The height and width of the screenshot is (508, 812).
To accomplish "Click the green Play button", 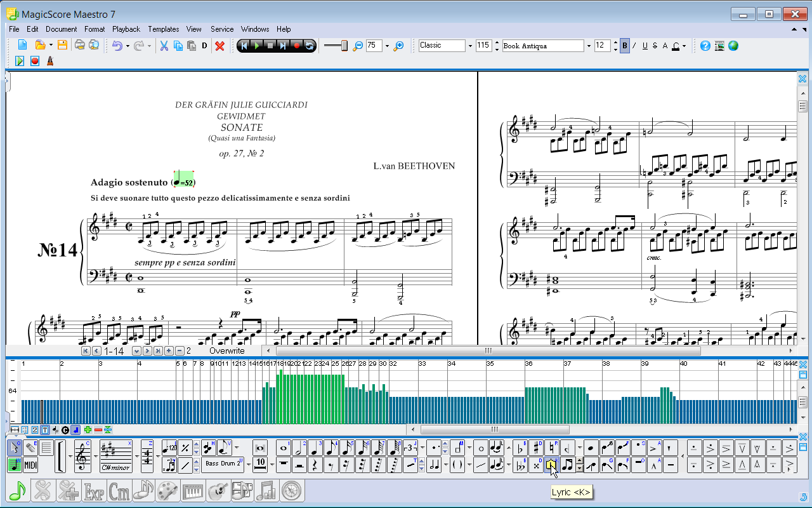I will (257, 46).
